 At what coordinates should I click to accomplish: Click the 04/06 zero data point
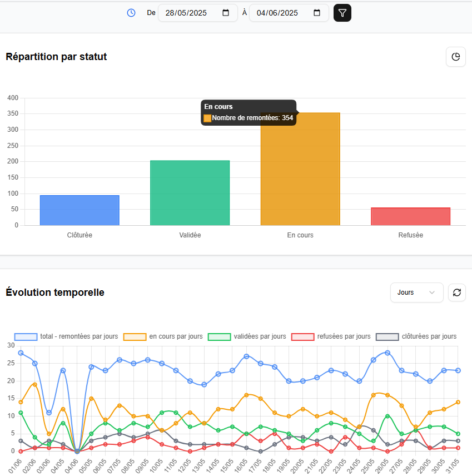coord(77,451)
